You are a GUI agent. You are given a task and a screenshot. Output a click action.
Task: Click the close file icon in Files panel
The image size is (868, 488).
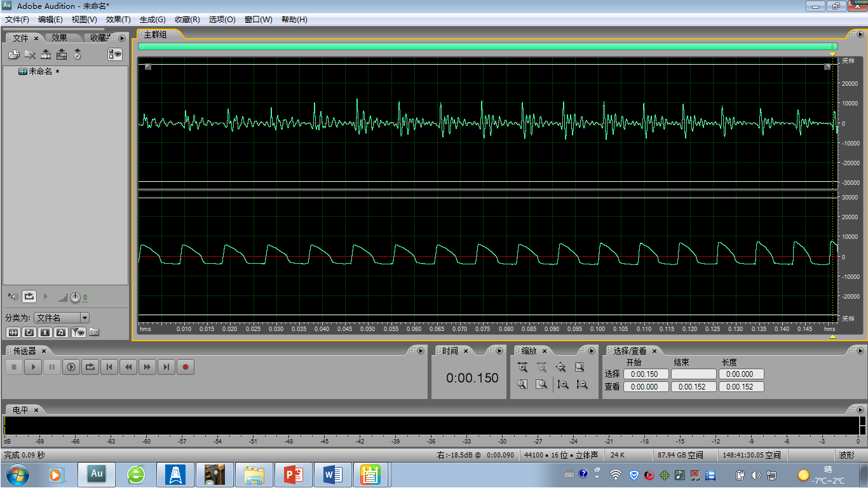(30, 55)
